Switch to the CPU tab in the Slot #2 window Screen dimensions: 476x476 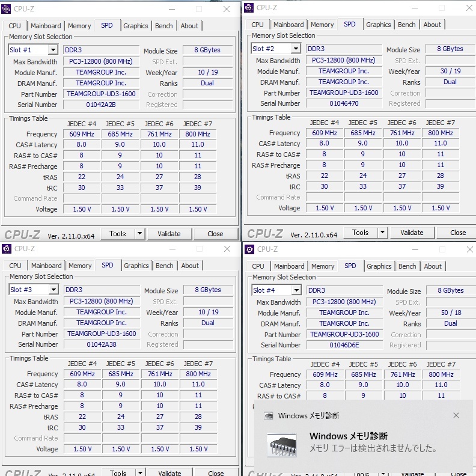point(257,25)
